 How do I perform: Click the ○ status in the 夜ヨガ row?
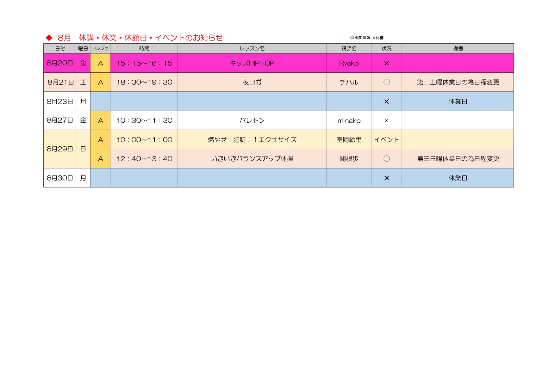tap(386, 82)
